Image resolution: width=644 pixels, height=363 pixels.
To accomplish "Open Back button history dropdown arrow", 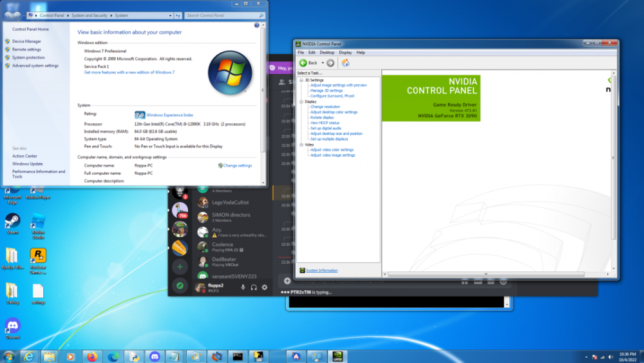I will 323,63.
